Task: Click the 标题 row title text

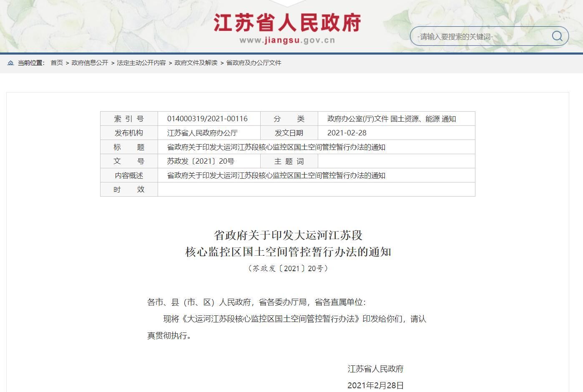Action: [276, 147]
